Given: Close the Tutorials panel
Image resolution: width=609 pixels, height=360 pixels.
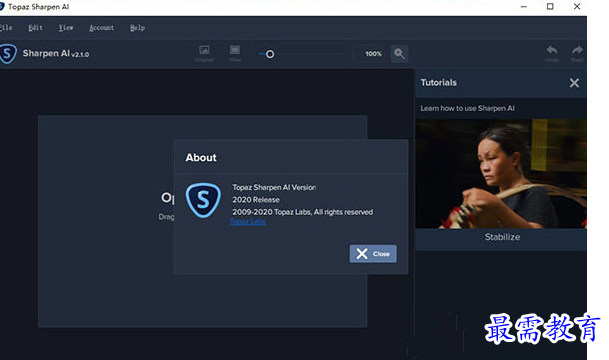Looking at the screenshot, I should tap(574, 83).
